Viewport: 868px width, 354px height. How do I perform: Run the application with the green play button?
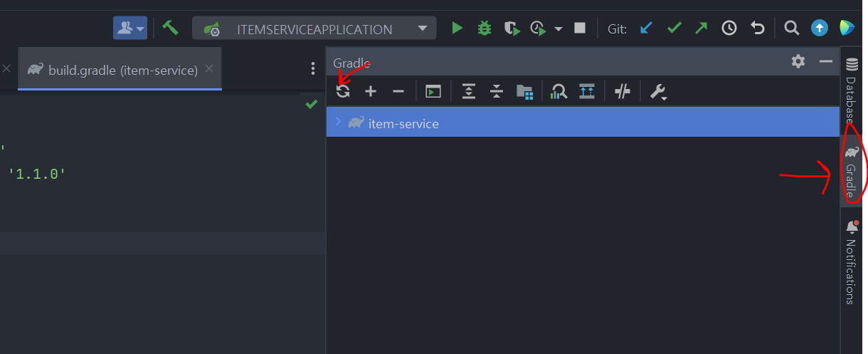click(457, 28)
